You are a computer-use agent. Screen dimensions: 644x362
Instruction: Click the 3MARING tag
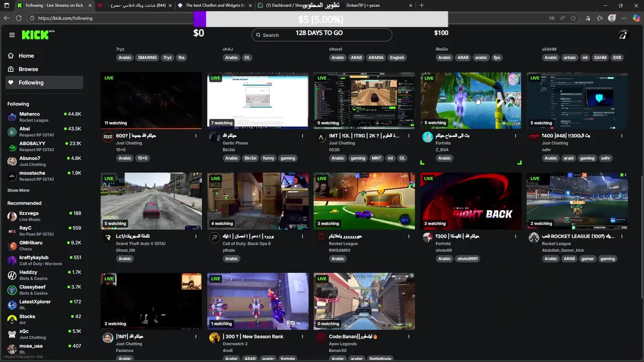coord(147,58)
